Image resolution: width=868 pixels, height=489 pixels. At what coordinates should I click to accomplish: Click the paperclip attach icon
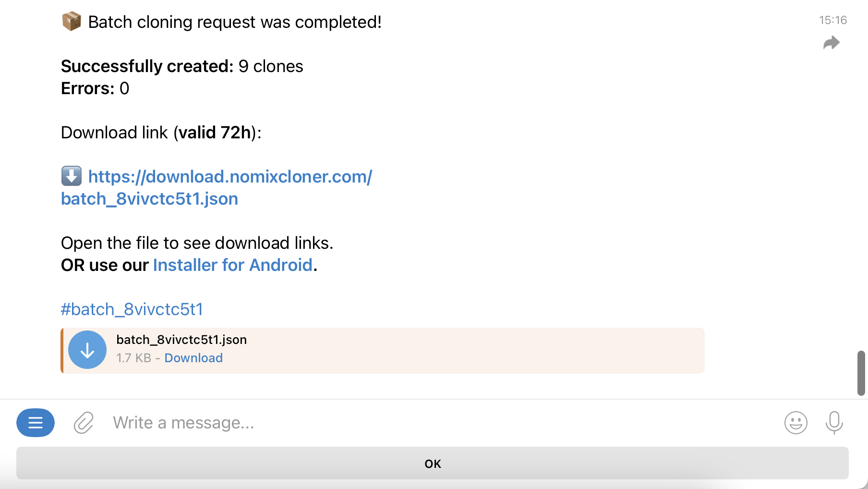pyautogui.click(x=84, y=423)
